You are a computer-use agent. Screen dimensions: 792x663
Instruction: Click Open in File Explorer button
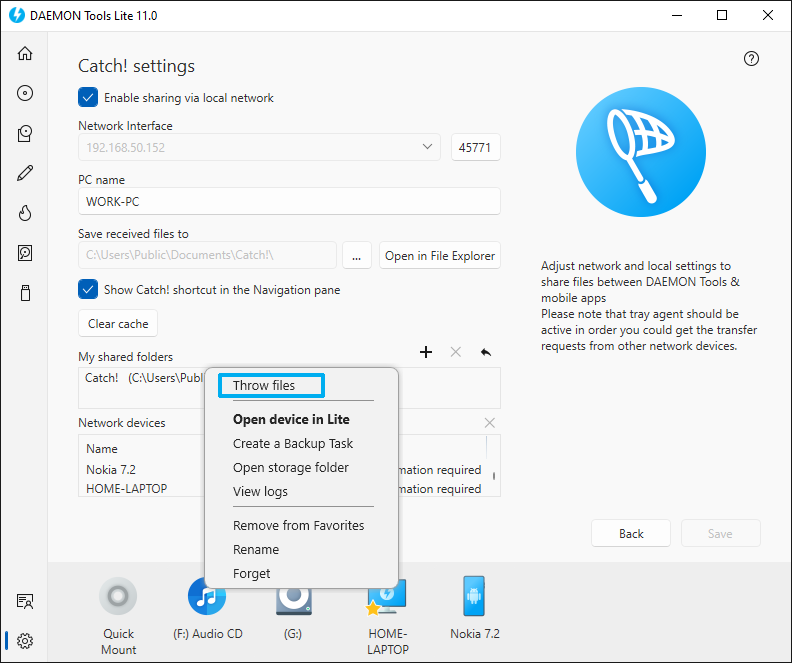[439, 256]
